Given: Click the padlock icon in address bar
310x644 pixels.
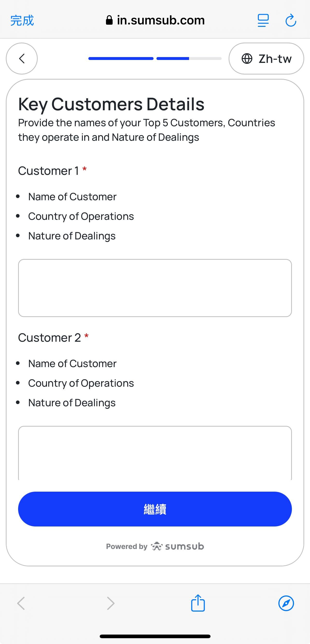Looking at the screenshot, I should (109, 20).
